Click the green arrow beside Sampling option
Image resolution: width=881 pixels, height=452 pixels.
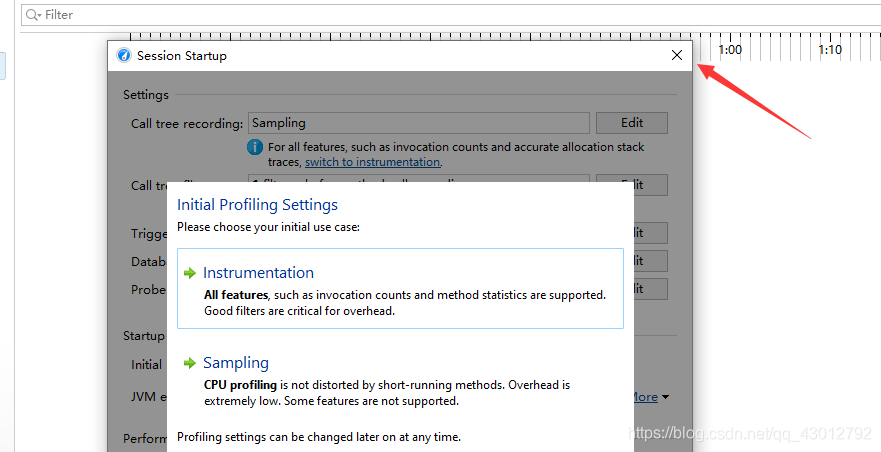pos(190,363)
